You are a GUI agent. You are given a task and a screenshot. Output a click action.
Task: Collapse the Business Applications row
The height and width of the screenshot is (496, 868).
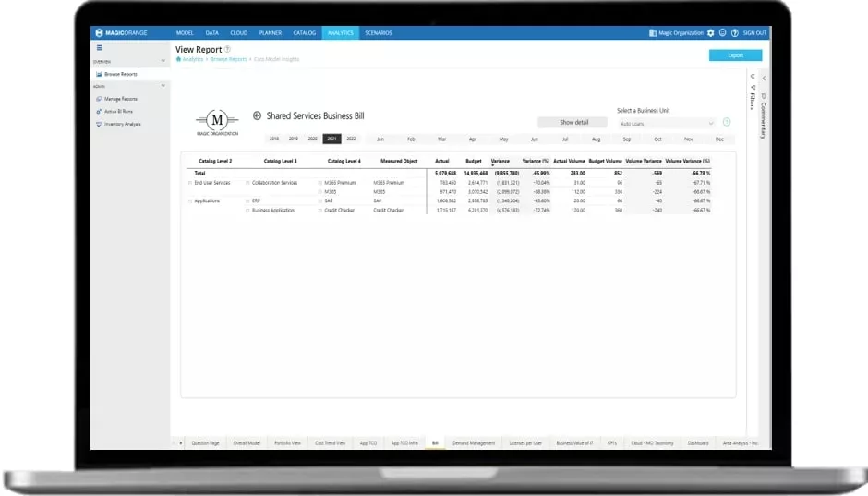click(x=247, y=211)
